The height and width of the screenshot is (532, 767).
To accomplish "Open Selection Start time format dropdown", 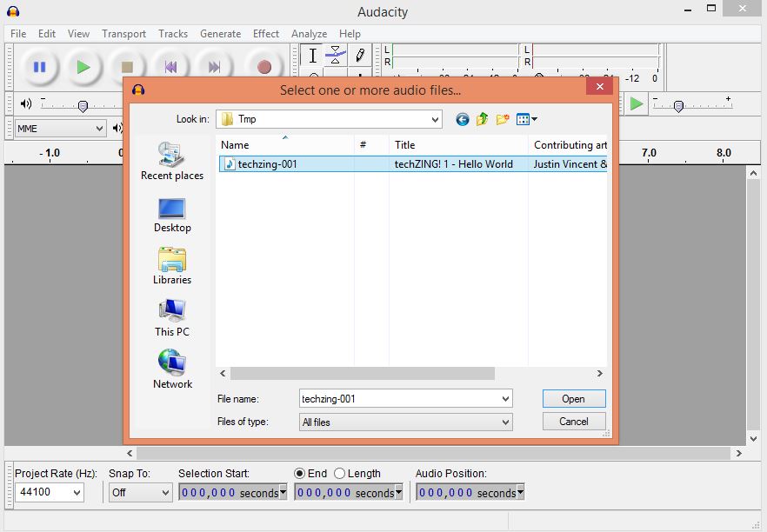I will tap(283, 491).
